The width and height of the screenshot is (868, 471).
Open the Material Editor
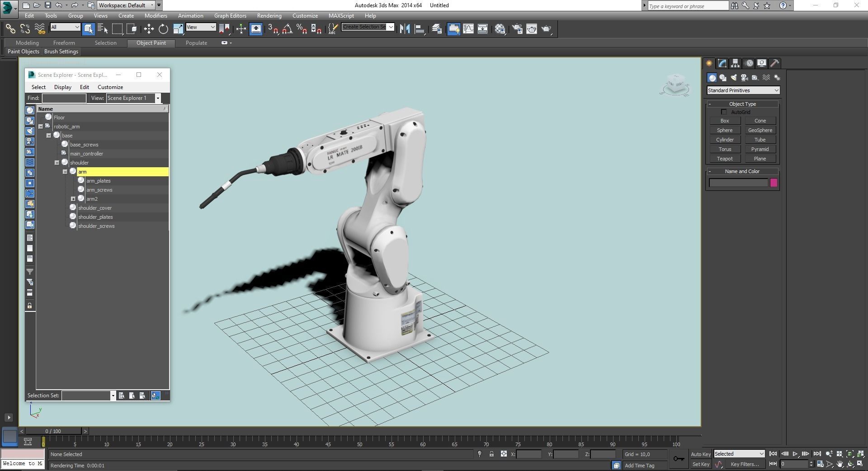click(x=500, y=29)
